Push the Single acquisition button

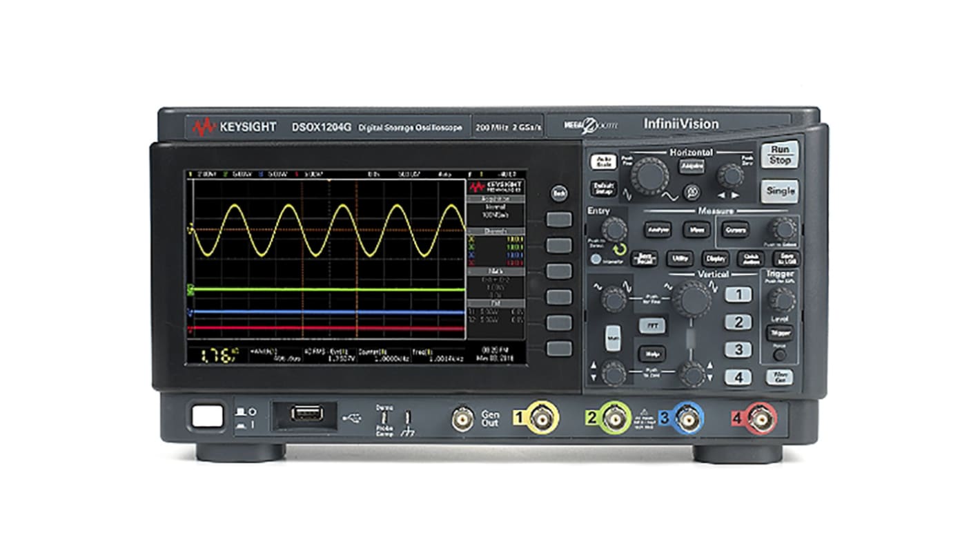(x=780, y=191)
